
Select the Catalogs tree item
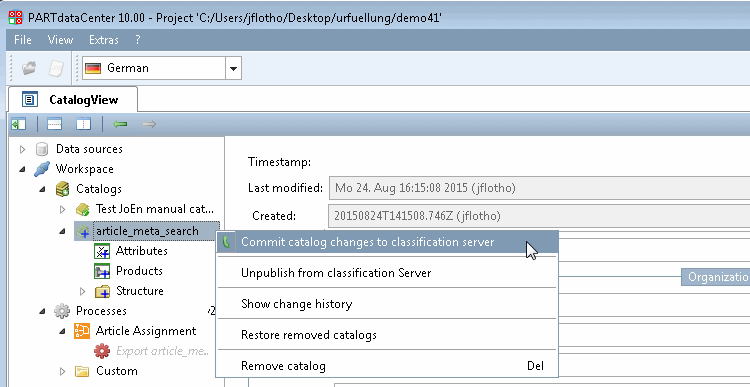pyautogui.click(x=99, y=189)
